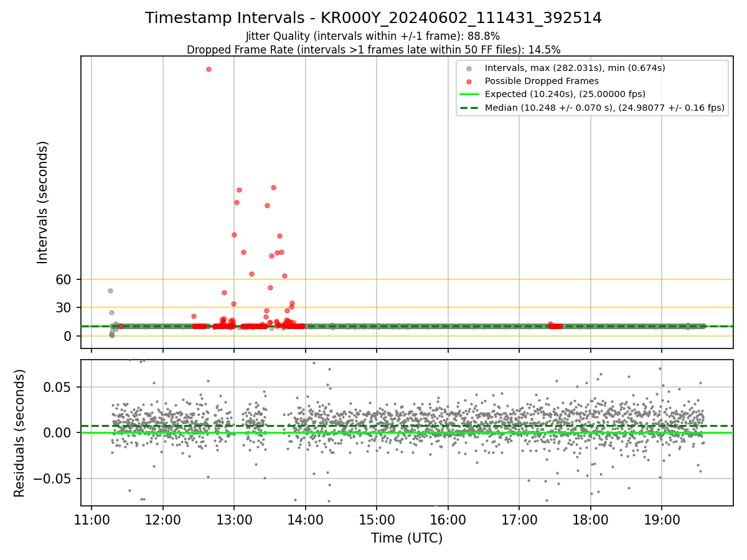Click the Time (UTC) x-axis label
Image resolution: width=747 pixels, height=560 pixels.
click(x=406, y=538)
